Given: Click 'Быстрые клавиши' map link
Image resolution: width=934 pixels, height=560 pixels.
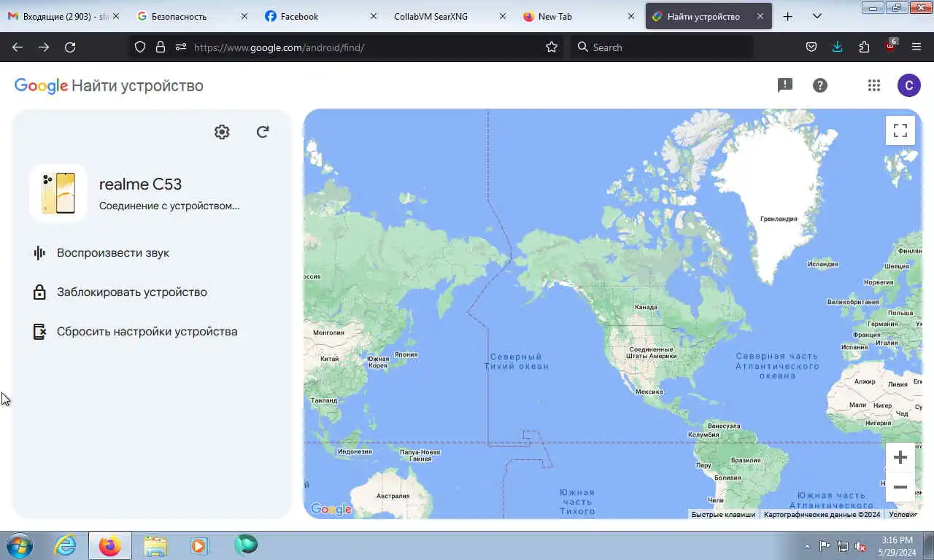Looking at the screenshot, I should pos(723,515).
